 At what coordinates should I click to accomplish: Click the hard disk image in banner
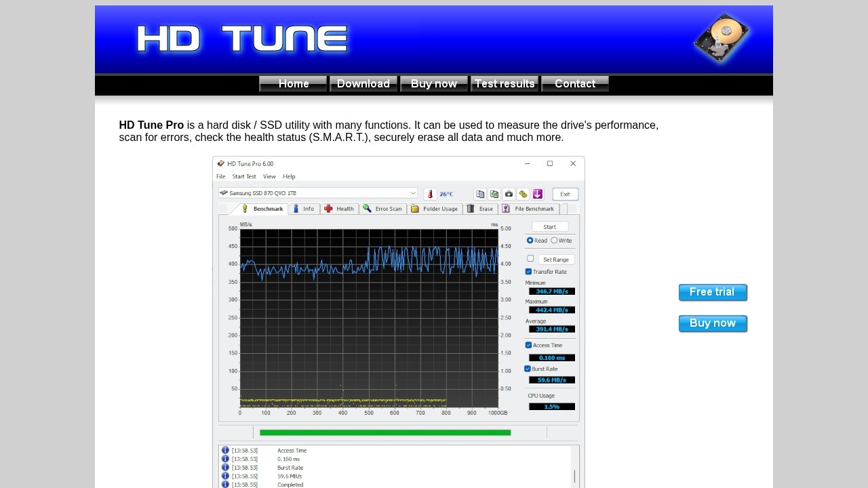pos(722,39)
